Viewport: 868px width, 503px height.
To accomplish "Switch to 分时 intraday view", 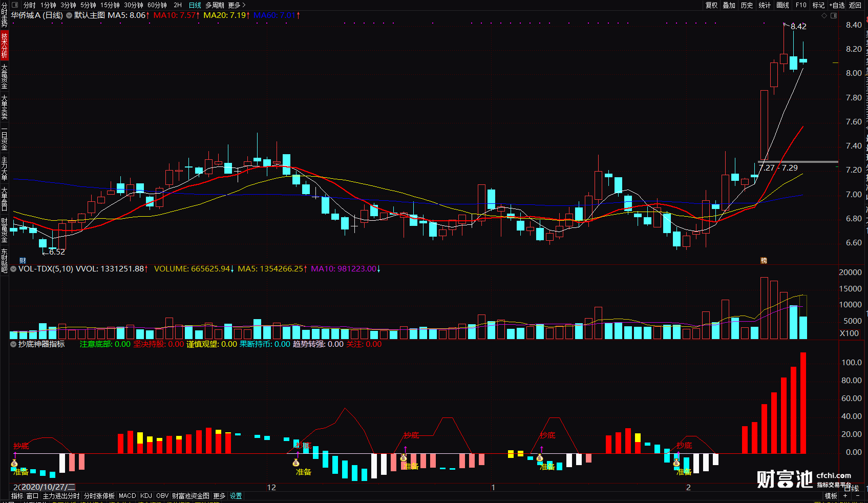I will point(30,5).
